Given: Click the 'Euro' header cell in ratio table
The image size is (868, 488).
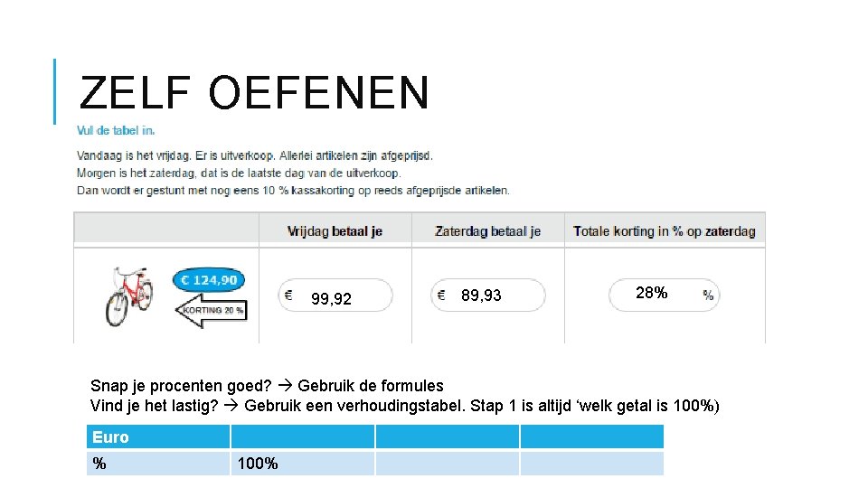Looking at the screenshot, I should pos(158,436).
